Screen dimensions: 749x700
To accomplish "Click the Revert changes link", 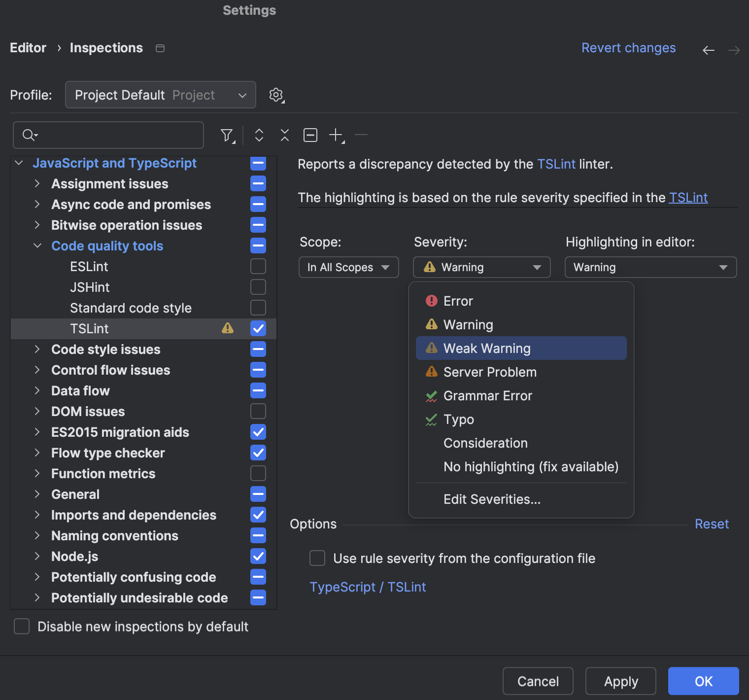I will 628,47.
